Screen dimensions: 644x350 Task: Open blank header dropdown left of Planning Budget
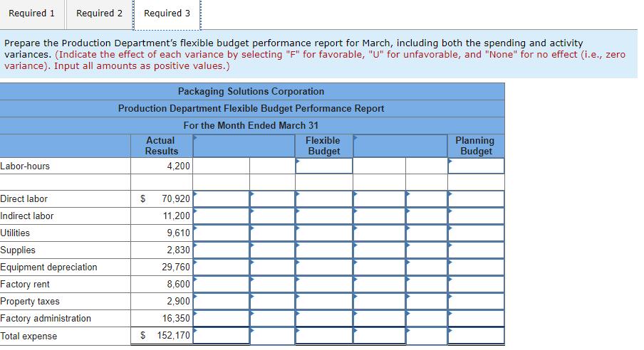click(400, 146)
